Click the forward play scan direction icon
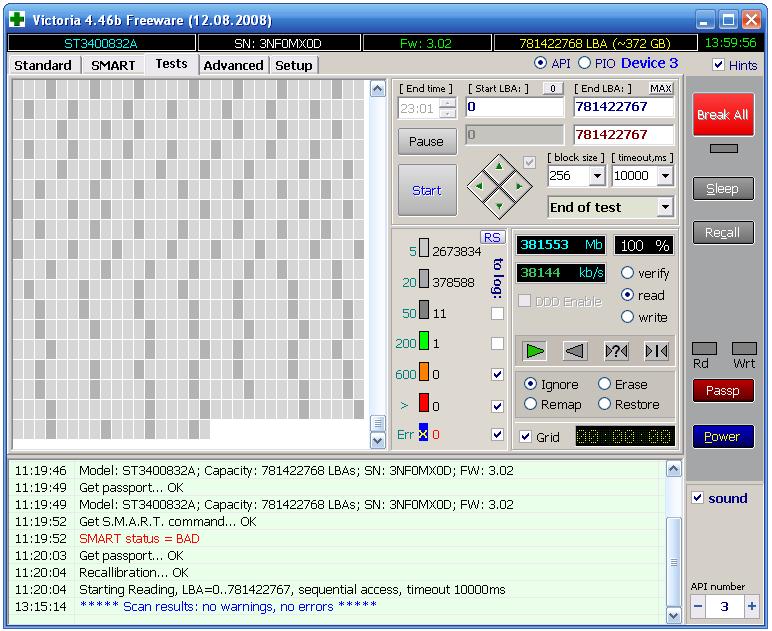 point(536,350)
